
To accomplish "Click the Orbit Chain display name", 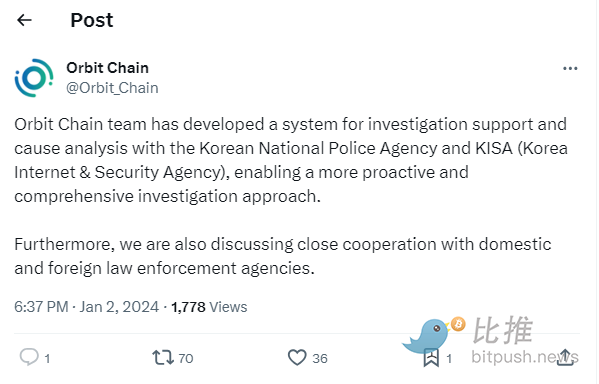I will [107, 68].
